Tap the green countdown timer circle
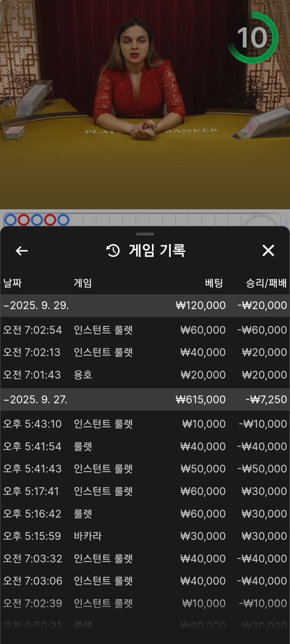 coord(252,37)
